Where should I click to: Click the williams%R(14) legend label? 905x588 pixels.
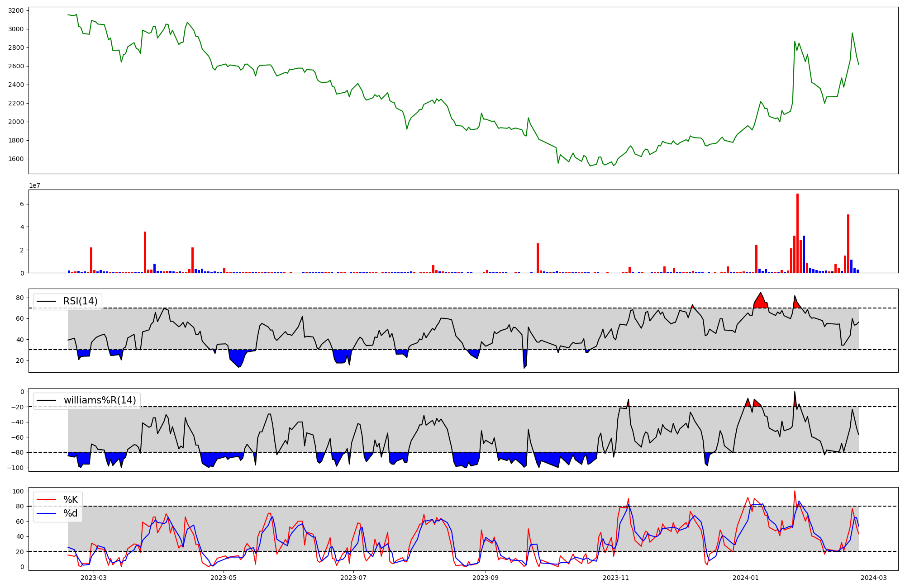pos(100,400)
